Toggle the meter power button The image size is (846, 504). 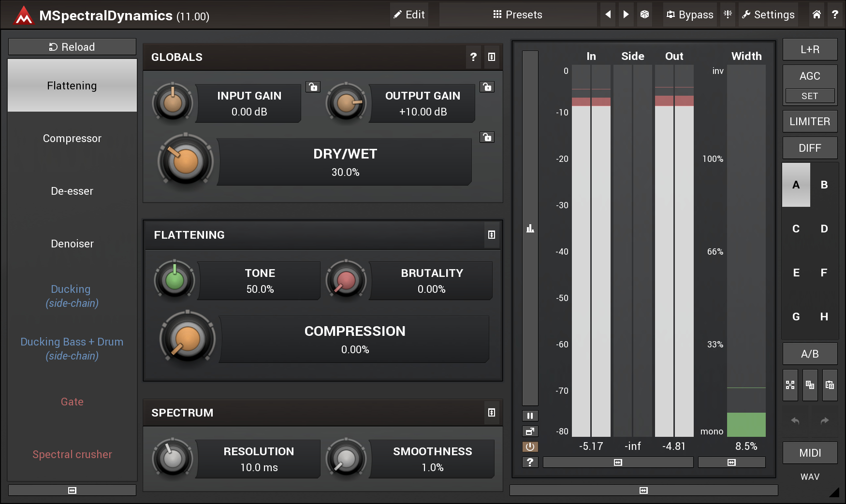pos(530,446)
